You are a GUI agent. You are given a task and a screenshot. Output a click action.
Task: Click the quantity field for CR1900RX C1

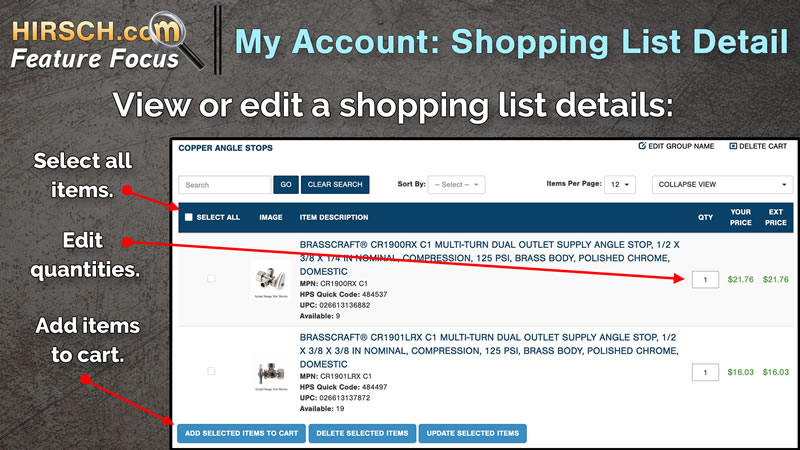coord(706,280)
